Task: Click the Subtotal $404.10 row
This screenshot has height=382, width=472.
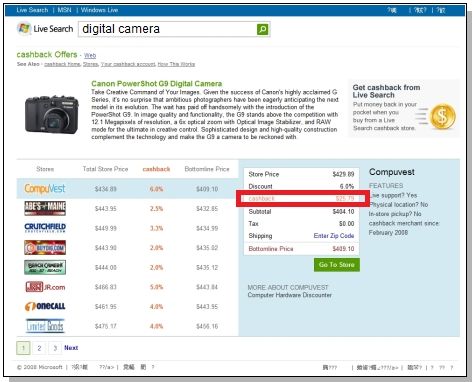Action: (x=301, y=212)
